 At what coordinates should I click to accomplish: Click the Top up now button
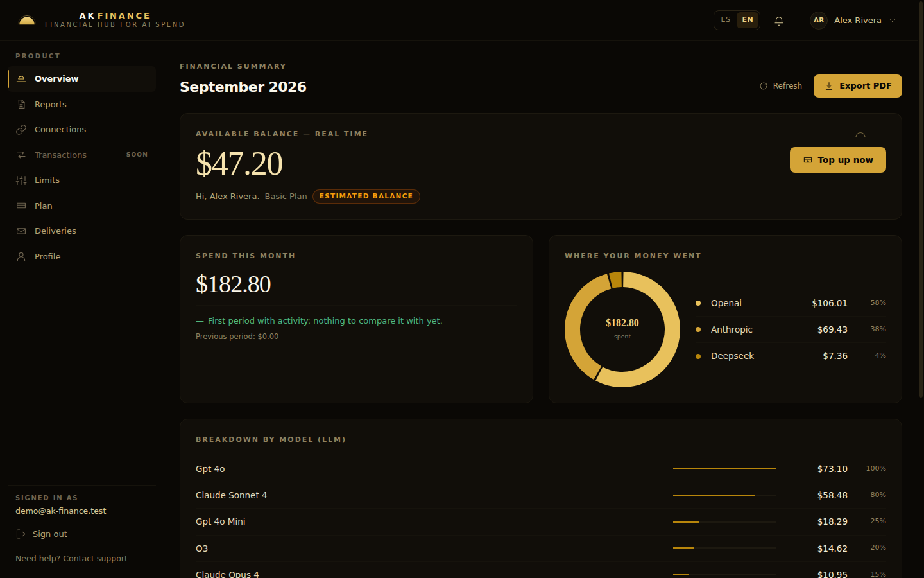pos(838,160)
